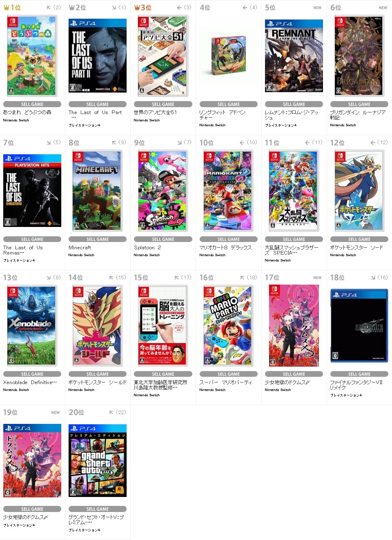The image size is (392, 540).
Task: Click the Pokémon Sword rank 12 cover
Action: point(359,191)
